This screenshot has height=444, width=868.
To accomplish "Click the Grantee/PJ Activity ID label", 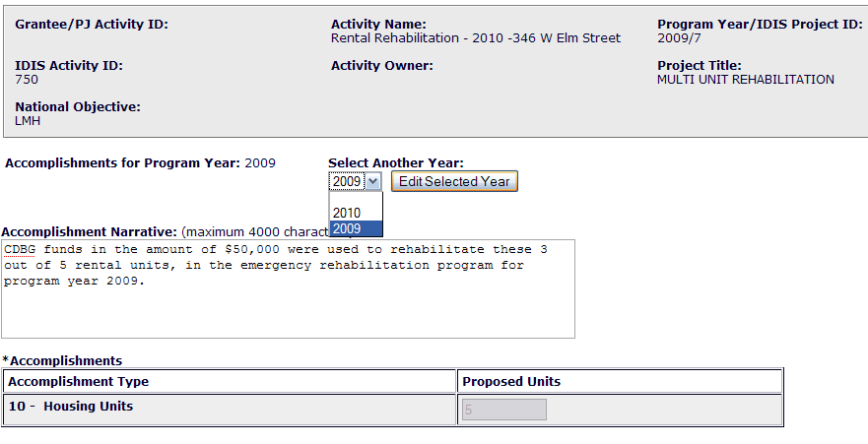I will coord(92,25).
